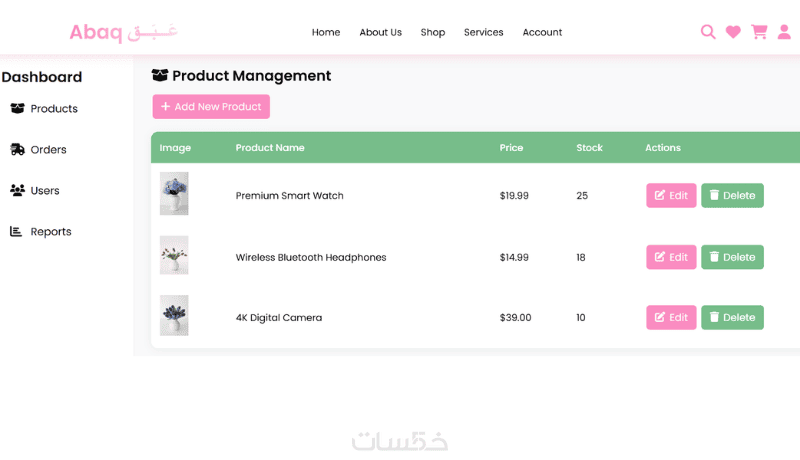Screen dimensions: 800x460
Task: View Reports in the sidebar
Action: [41, 232]
